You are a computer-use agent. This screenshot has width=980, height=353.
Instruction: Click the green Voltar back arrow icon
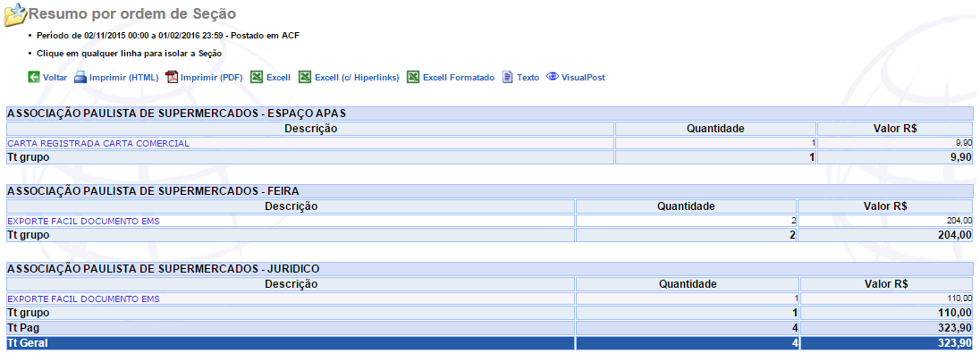[x=34, y=78]
